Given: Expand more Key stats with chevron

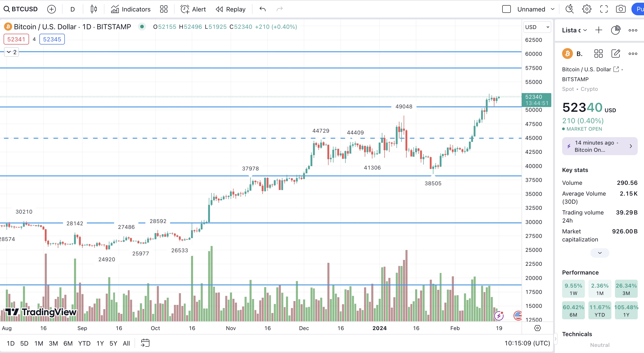Looking at the screenshot, I should coord(599,253).
